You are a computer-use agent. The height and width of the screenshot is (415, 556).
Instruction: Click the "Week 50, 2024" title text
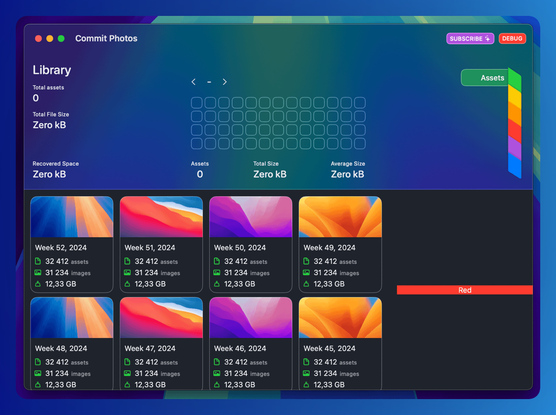point(240,248)
